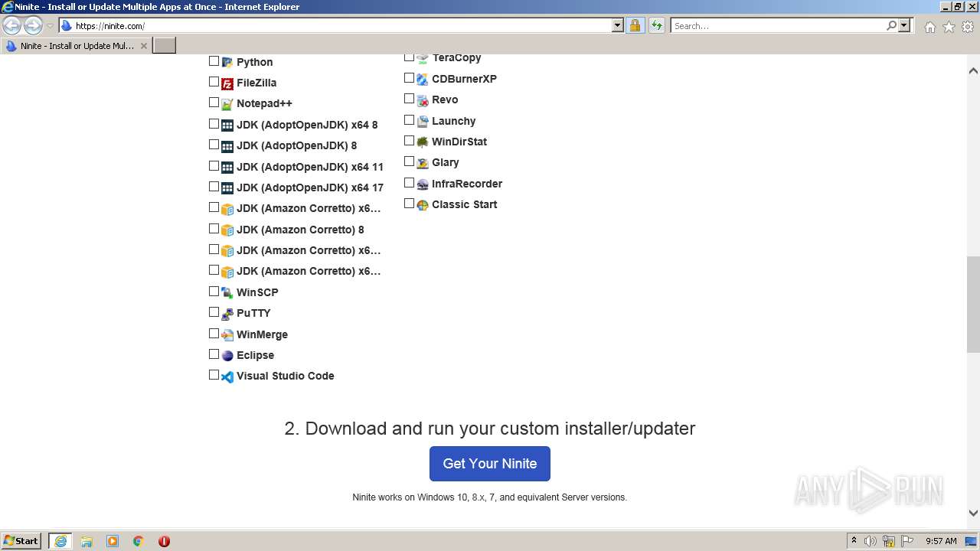Select the JDK (AdoptOpenJDK) x64 17 checkbox
This screenshot has width=980, height=551.
[214, 187]
